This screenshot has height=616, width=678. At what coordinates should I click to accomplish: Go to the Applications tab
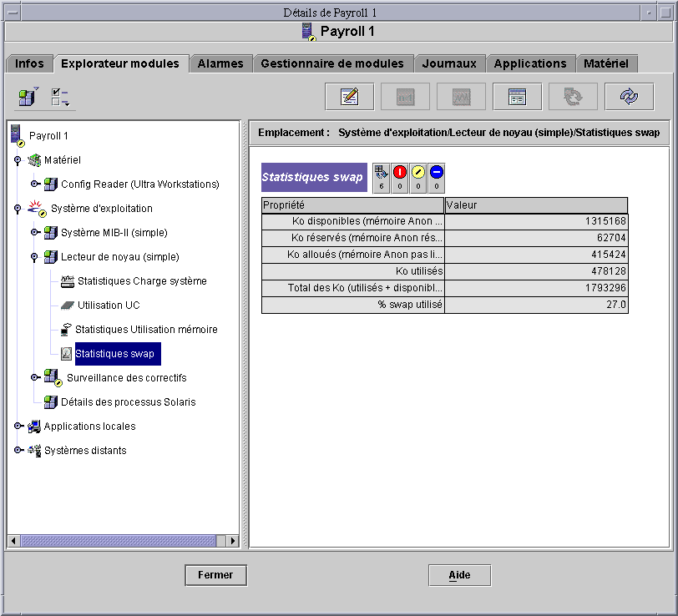click(x=530, y=63)
